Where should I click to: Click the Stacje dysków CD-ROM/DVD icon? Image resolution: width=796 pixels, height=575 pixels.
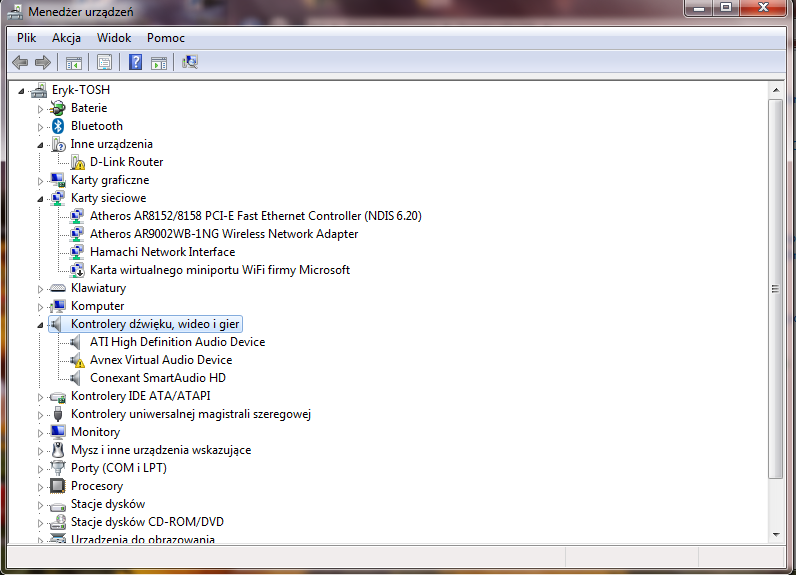pyautogui.click(x=58, y=522)
